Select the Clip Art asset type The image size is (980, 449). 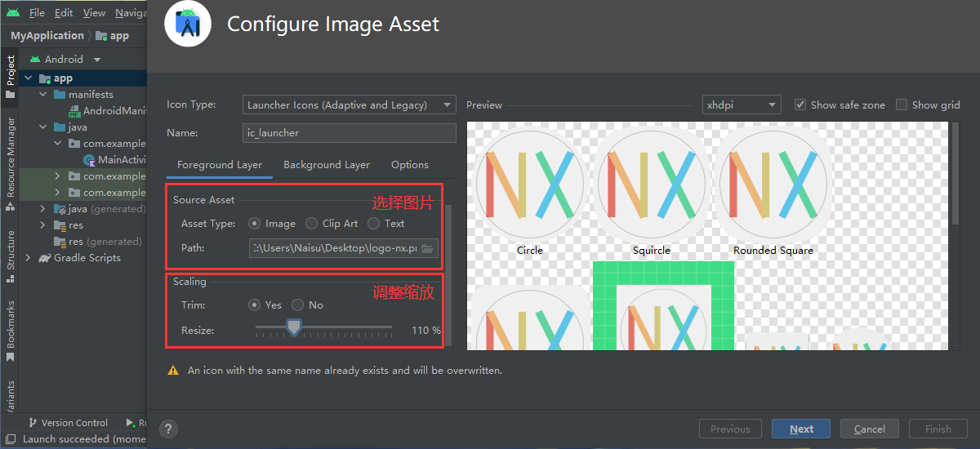(312, 224)
